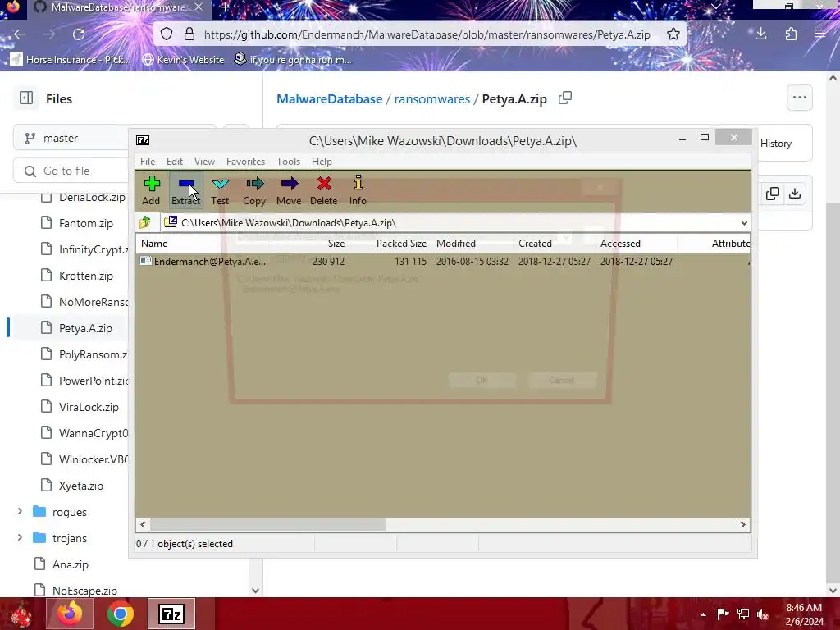Open Ana.zip in the file tree
840x630 pixels.
coord(71,564)
